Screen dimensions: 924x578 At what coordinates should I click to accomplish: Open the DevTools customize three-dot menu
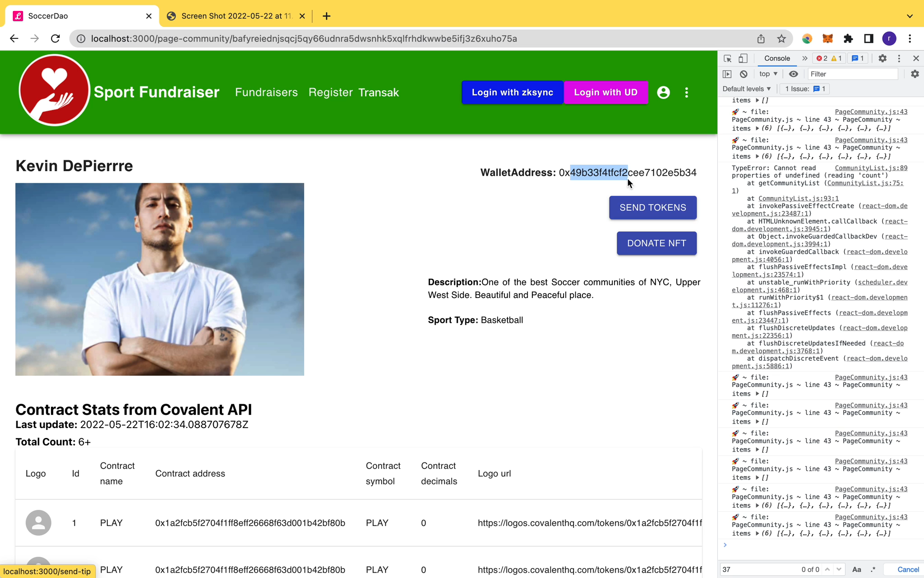[899, 59]
